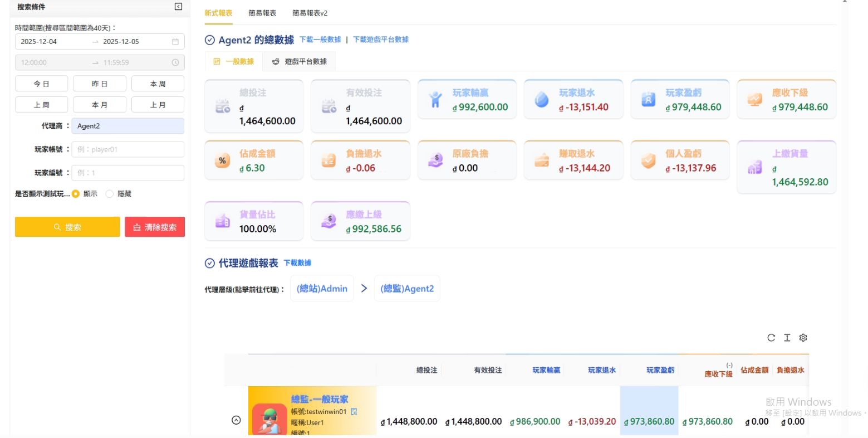
Task: Open table column settings gear icon
Action: [803, 338]
